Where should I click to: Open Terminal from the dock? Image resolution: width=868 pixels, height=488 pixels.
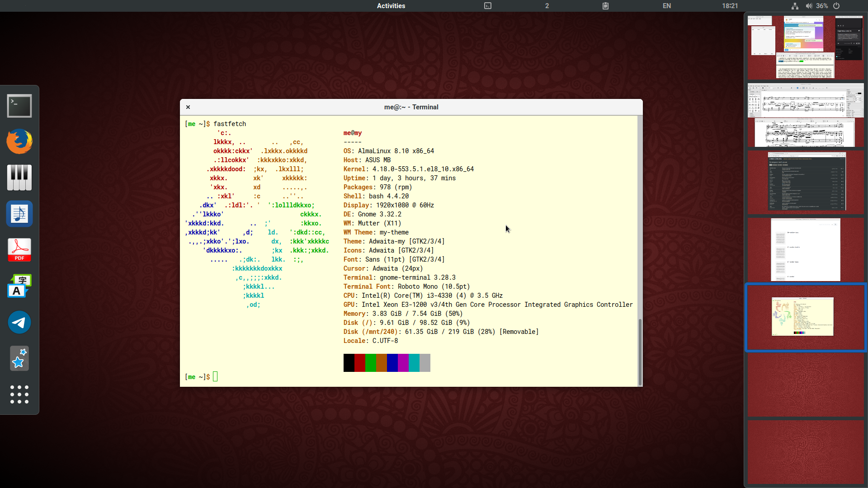point(19,106)
